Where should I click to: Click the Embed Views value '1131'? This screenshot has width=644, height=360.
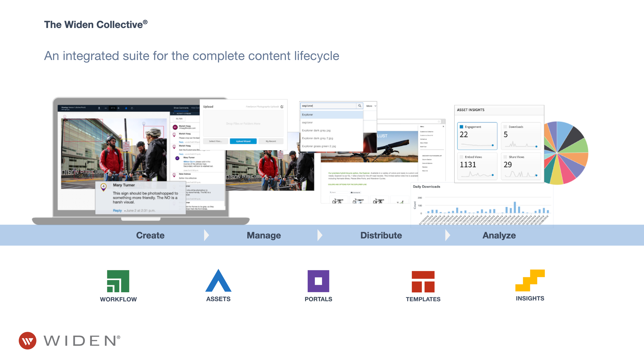click(468, 165)
